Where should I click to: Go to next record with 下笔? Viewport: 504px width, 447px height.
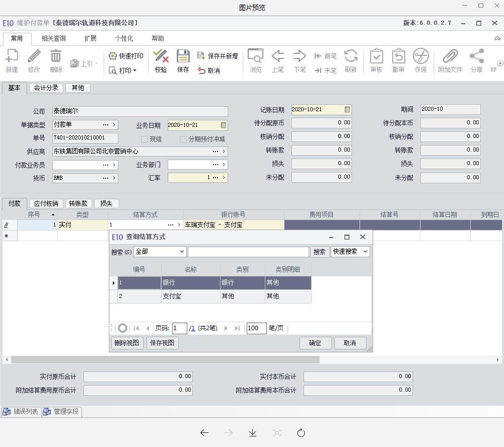pos(300,56)
